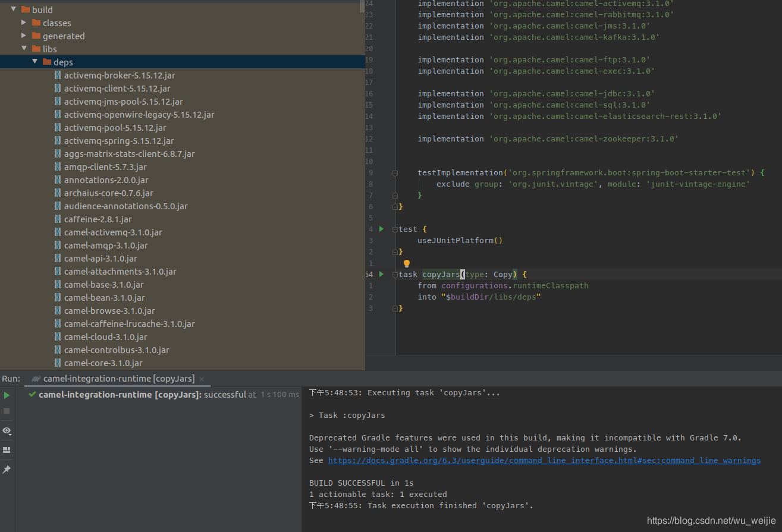
Task: Select camel-browse-3.1.0.jar file
Action: (x=109, y=311)
